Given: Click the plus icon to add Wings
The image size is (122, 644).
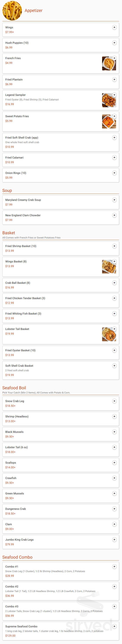Looking at the screenshot, I should pyautogui.click(x=114, y=27).
